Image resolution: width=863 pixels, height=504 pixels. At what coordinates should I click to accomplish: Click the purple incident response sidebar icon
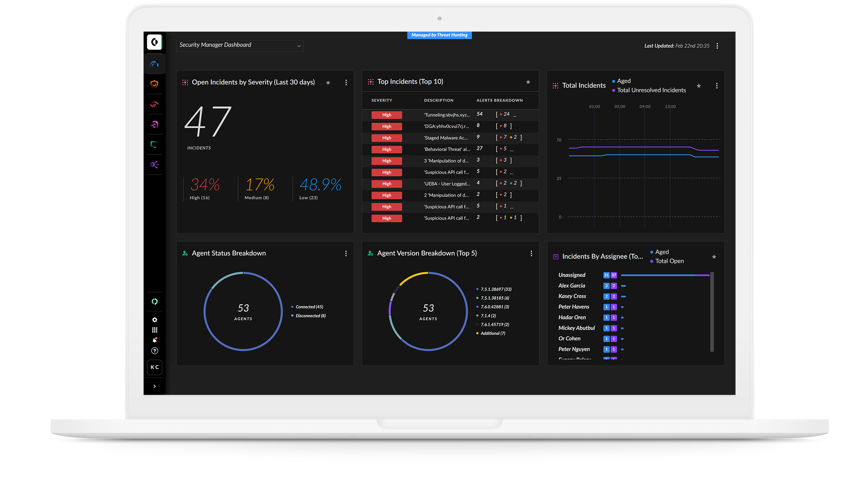pyautogui.click(x=154, y=124)
